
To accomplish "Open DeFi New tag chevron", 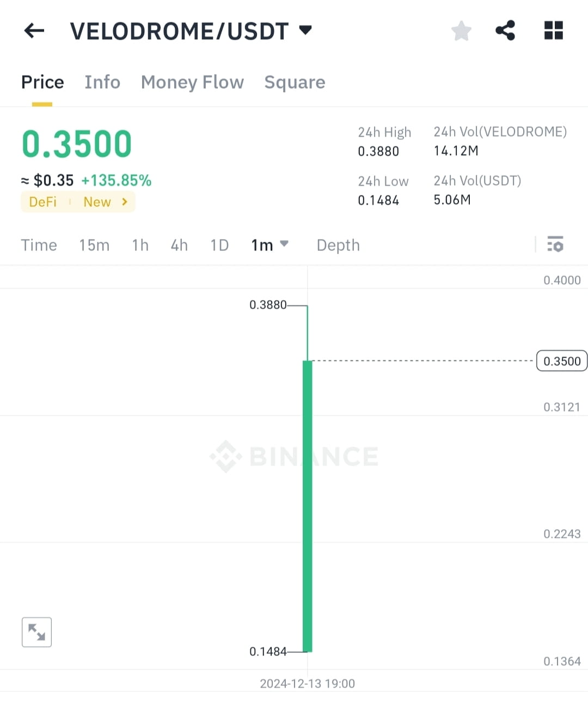I will [125, 202].
